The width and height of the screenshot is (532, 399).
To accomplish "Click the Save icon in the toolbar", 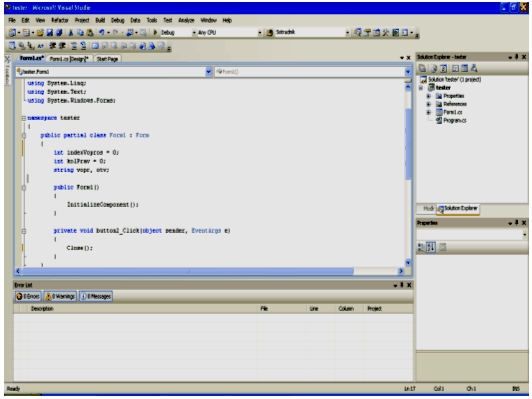I will (50, 33).
